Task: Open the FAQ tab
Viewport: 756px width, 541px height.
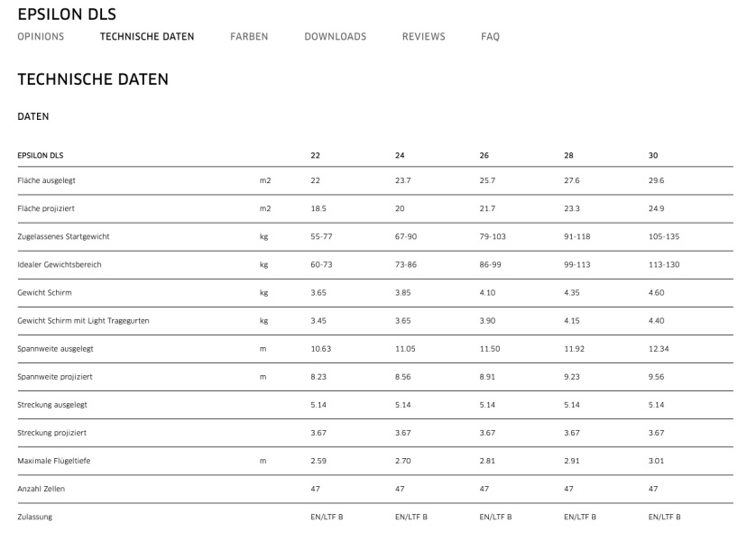Action: coord(490,37)
